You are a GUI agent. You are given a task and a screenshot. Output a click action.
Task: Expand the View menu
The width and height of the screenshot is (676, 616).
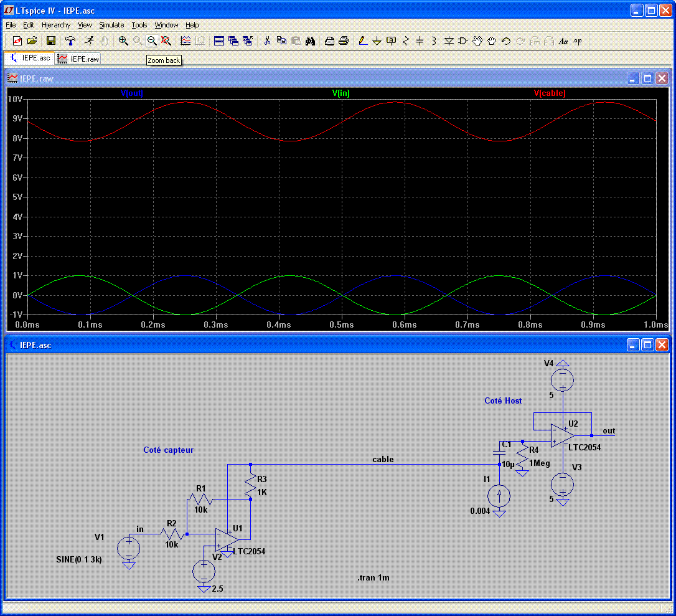coord(85,25)
